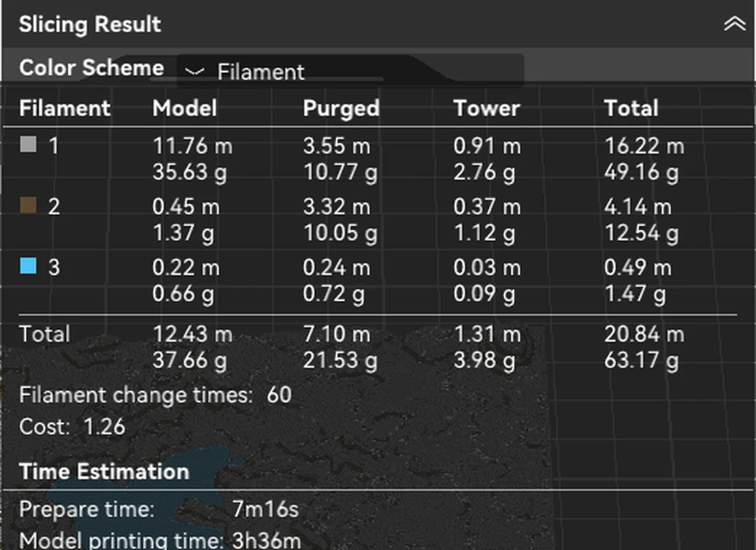
Task: Click the prepare time value 7m16s
Action: [265, 509]
